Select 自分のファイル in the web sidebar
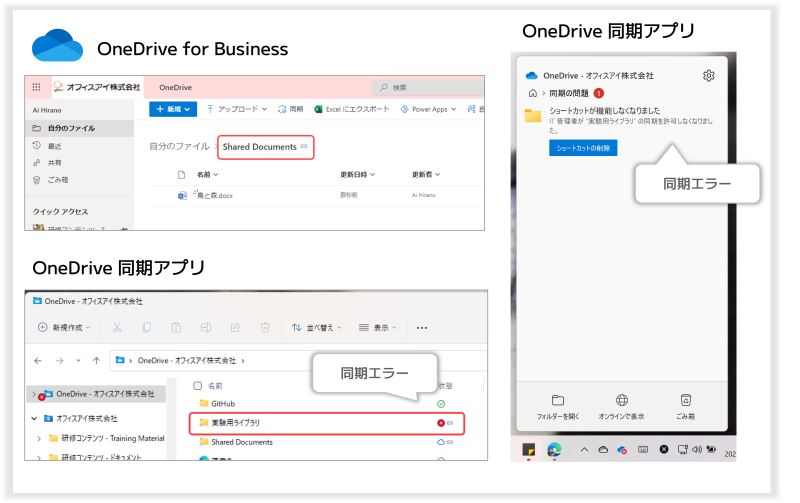The image size is (800, 503). click(80, 128)
